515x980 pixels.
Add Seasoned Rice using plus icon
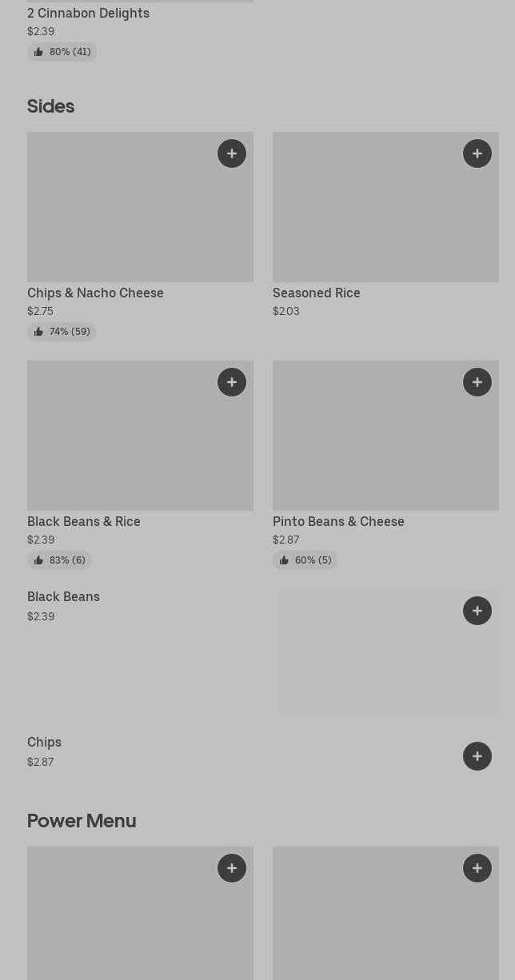477,153
